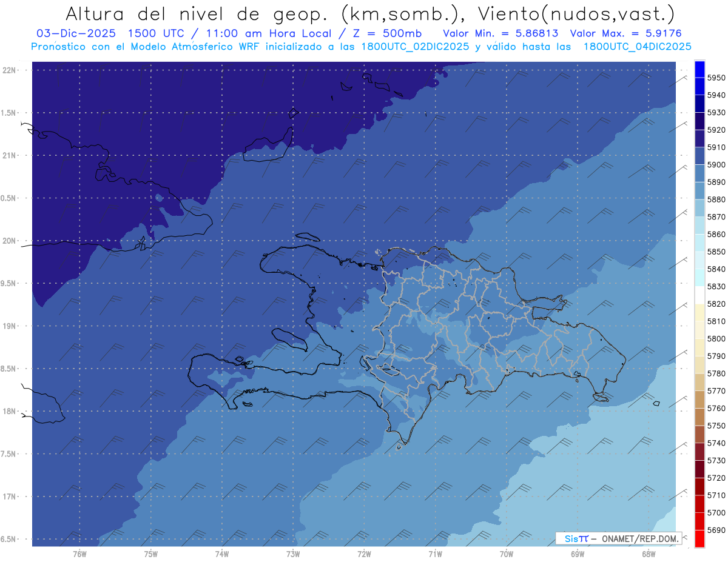The image size is (728, 562).
Task: Click the bright blue legend swatch above 5950
Action: (699, 69)
